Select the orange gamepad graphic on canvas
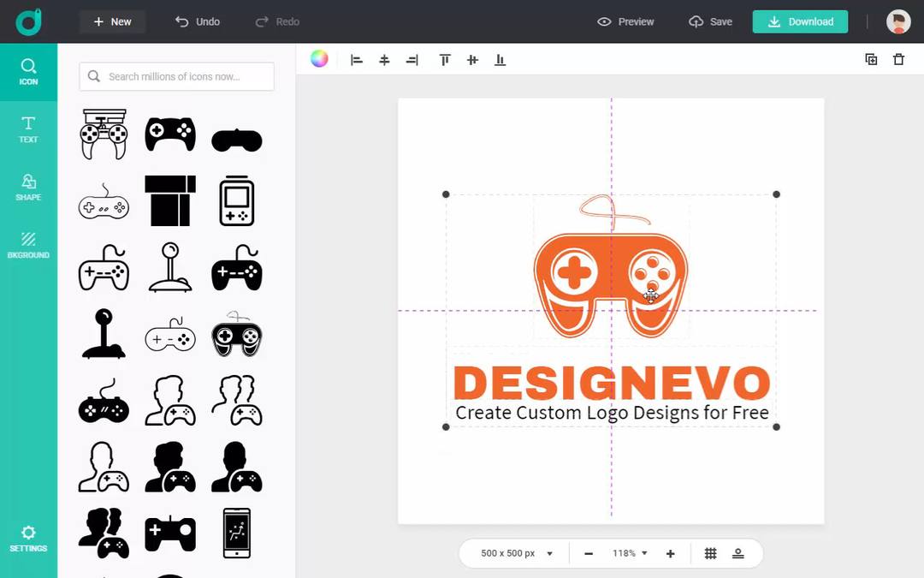Image resolution: width=924 pixels, height=578 pixels. (611, 268)
